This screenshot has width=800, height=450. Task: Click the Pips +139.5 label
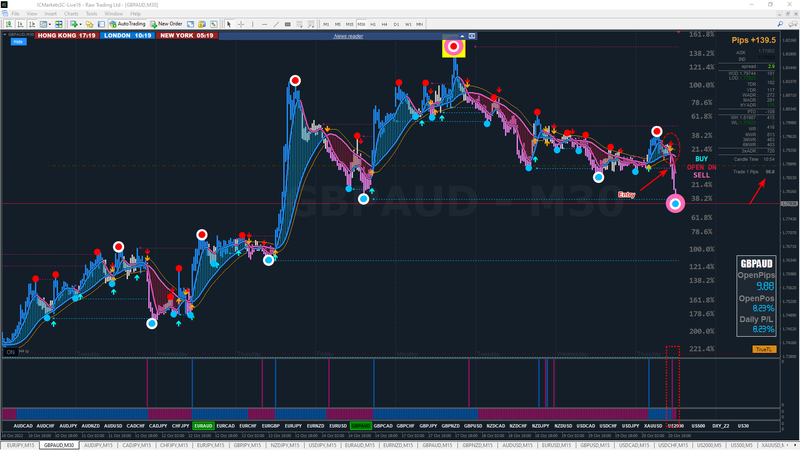[x=753, y=40]
